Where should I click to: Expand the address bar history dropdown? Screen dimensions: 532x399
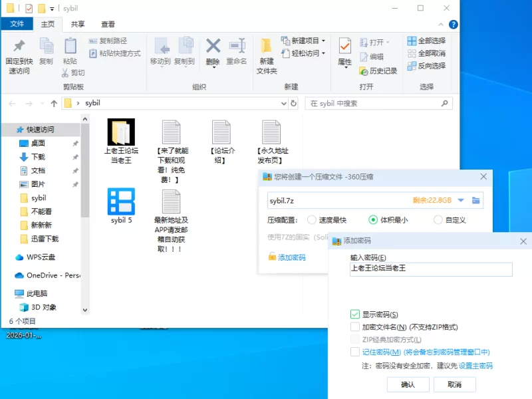tap(284, 104)
